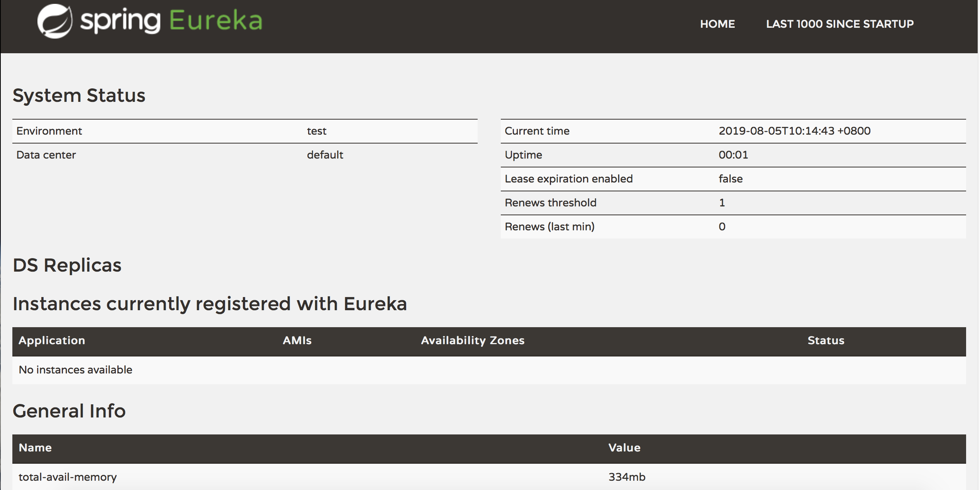Select the Uptime value 00:01
Viewport: 980px width, 490px height.
pos(732,155)
